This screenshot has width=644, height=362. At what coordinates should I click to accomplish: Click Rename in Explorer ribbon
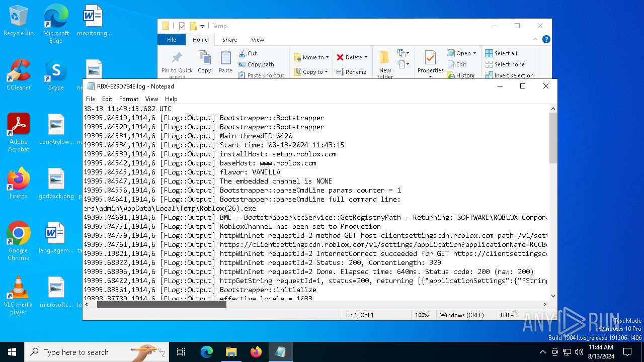(x=351, y=72)
